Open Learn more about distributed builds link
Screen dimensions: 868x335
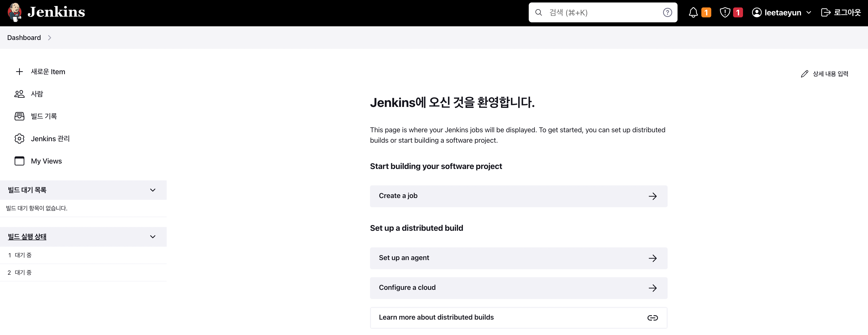click(518, 317)
